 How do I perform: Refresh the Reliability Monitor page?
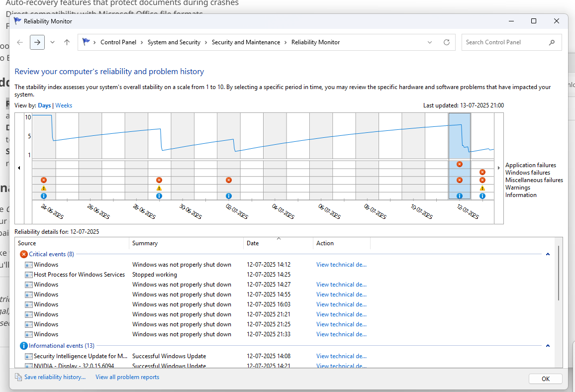[x=446, y=42]
